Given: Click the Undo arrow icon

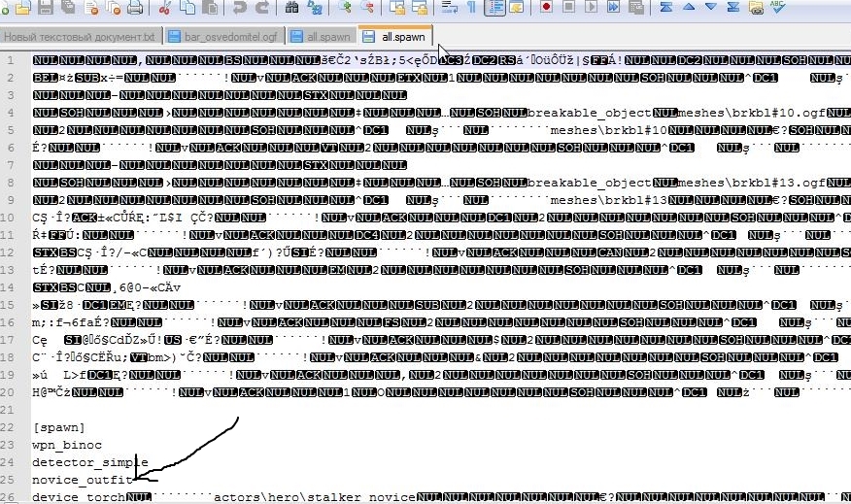Looking at the screenshot, I should pos(240,8).
